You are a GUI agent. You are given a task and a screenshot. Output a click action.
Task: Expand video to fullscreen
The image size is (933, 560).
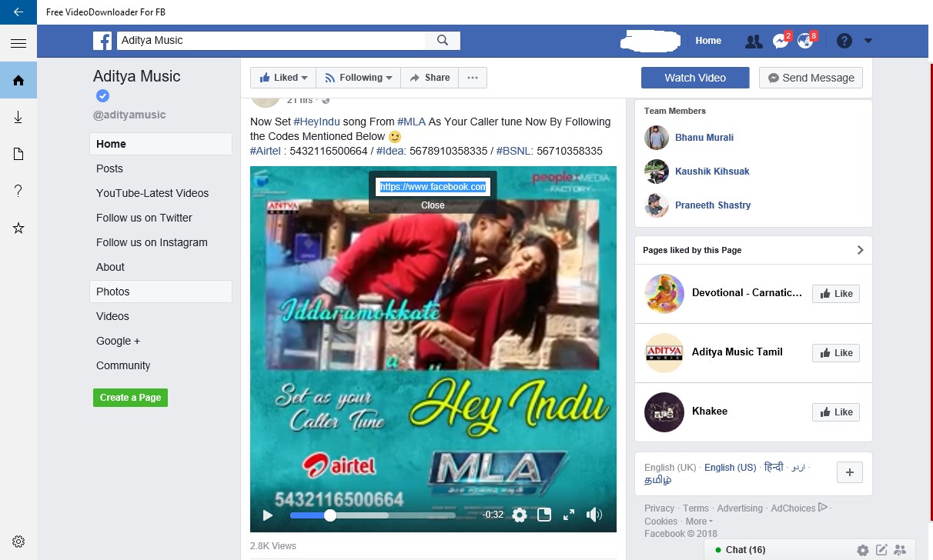click(x=569, y=515)
